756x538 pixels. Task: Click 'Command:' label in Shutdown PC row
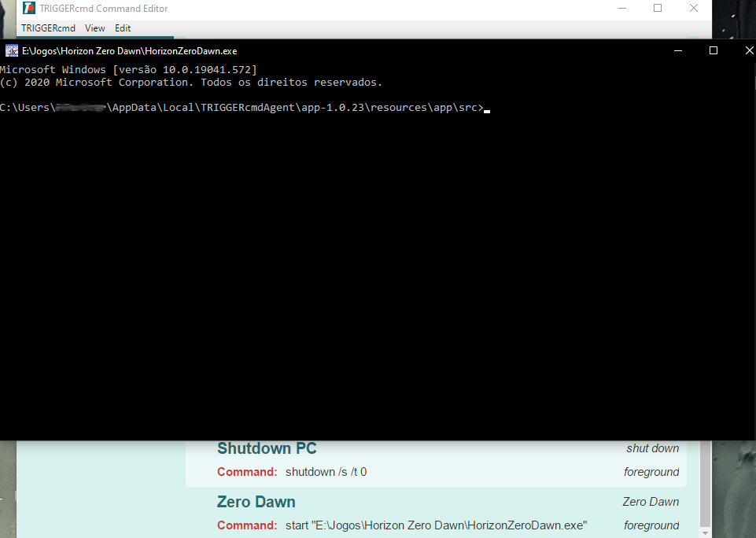click(x=247, y=472)
